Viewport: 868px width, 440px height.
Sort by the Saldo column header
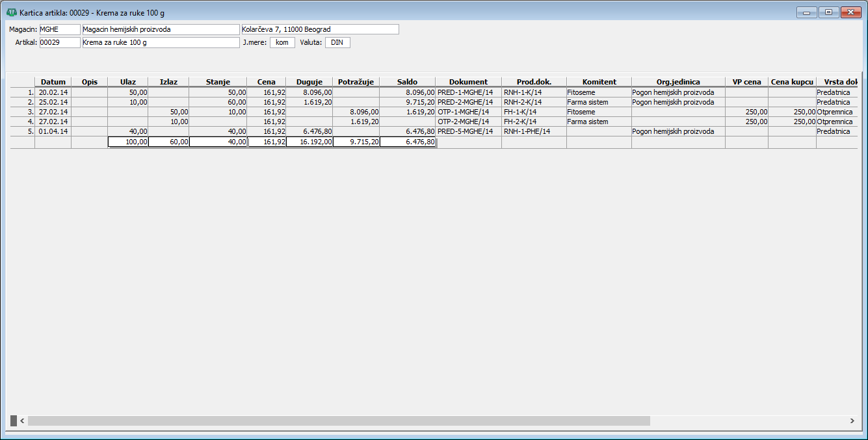coord(407,82)
